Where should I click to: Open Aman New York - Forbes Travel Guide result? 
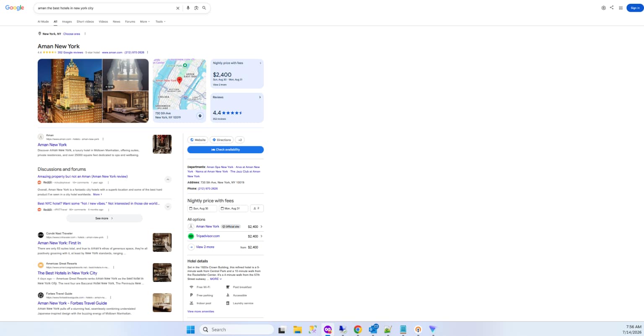72,303
